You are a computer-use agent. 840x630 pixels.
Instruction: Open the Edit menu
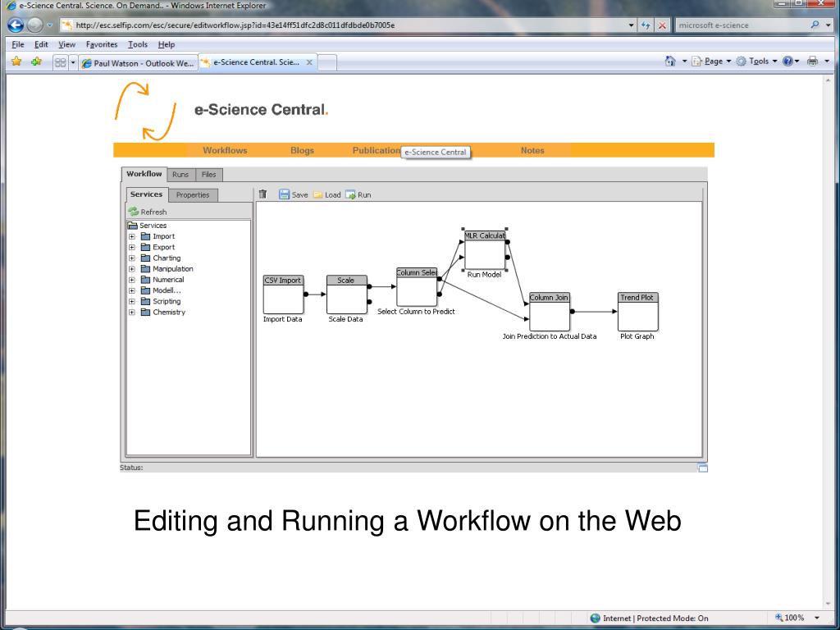(41, 44)
